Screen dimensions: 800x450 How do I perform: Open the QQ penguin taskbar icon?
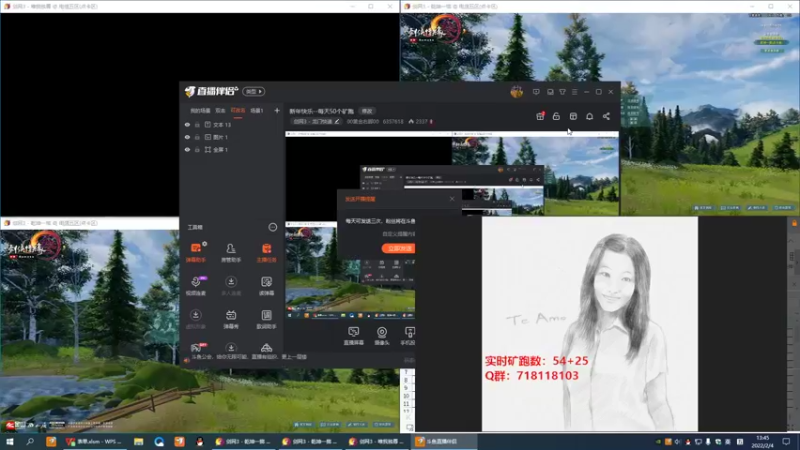[199, 441]
